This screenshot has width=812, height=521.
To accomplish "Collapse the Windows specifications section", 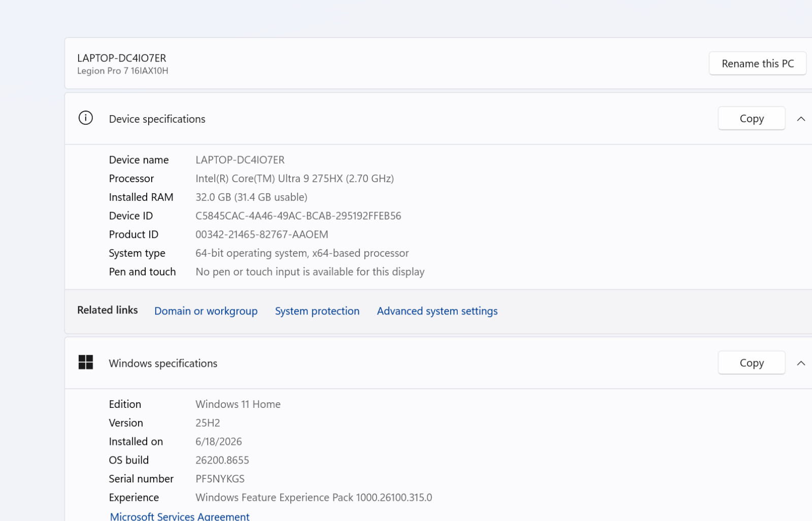I will click(801, 363).
